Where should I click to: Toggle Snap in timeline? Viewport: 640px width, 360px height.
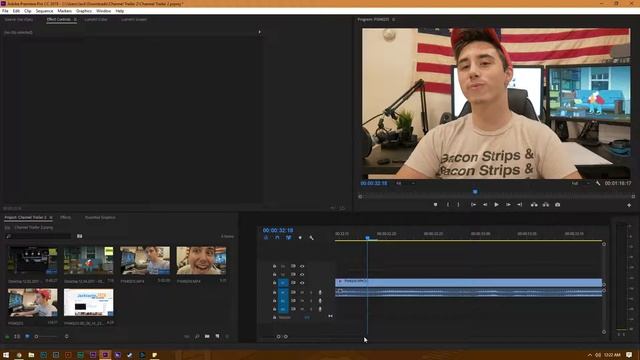pos(277,238)
